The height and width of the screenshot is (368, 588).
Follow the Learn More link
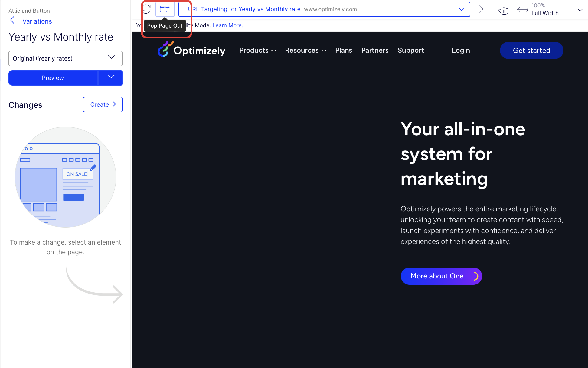click(227, 25)
